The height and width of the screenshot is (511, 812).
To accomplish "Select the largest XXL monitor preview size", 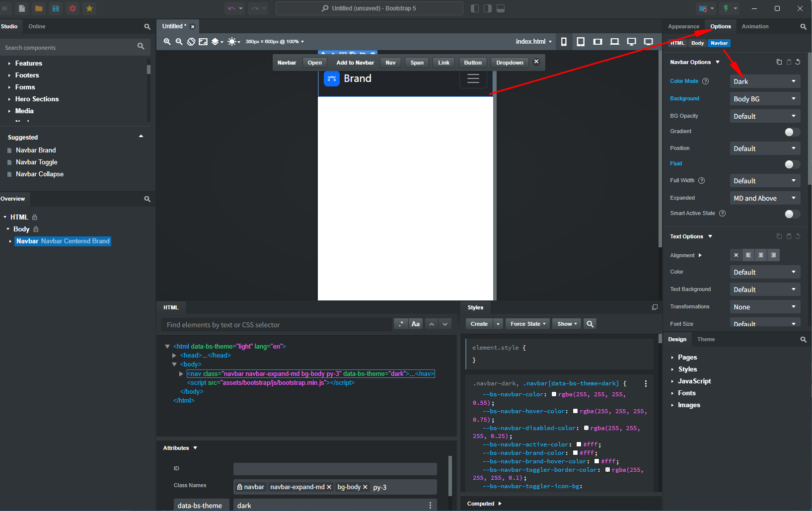I will tap(648, 42).
